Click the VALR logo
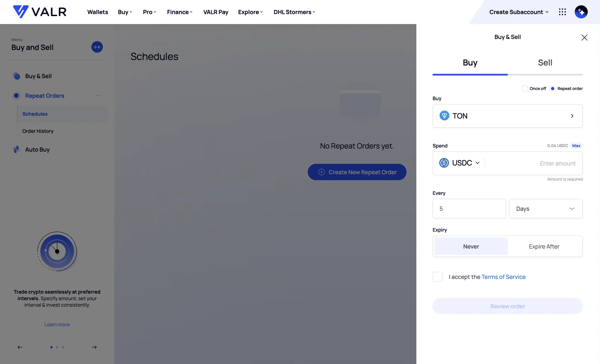This screenshot has width=600, height=364. tap(40, 12)
